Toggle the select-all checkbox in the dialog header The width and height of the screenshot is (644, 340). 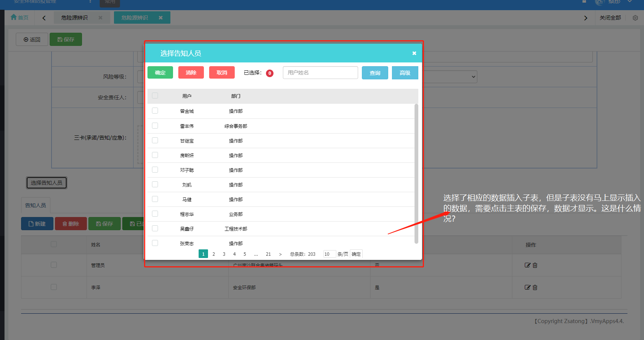click(x=155, y=96)
